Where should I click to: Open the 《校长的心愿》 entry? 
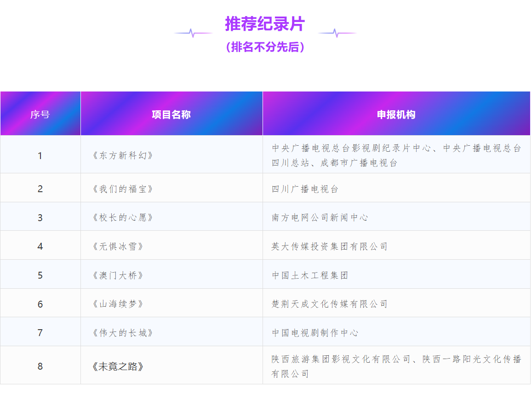122,217
